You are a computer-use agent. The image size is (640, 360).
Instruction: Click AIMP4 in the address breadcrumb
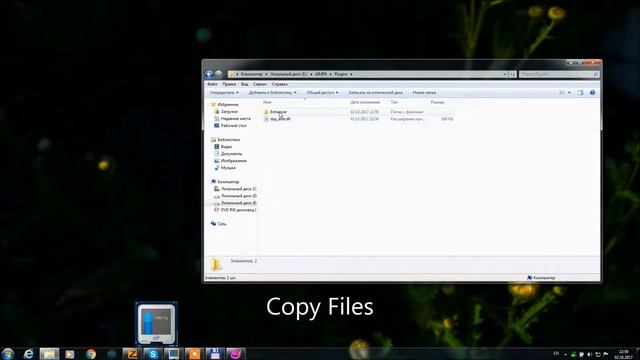tap(321, 74)
